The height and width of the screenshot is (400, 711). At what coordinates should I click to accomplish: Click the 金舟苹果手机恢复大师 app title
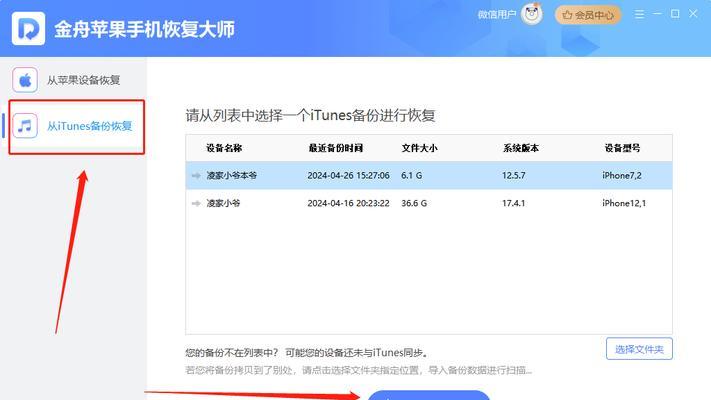[144, 29]
